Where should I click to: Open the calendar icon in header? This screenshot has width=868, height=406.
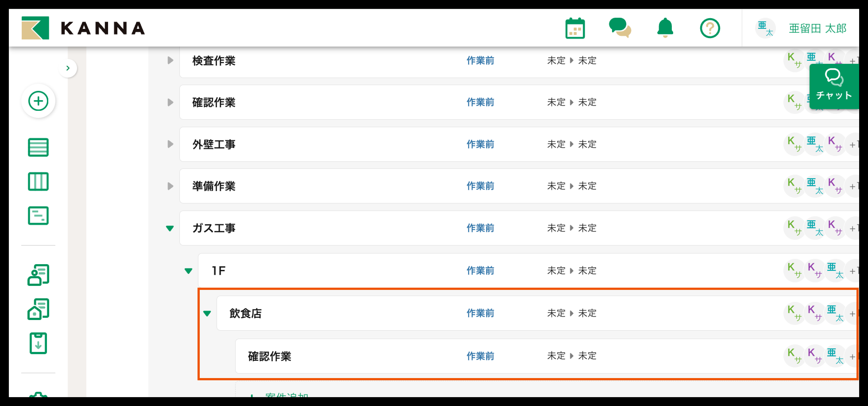tap(575, 28)
